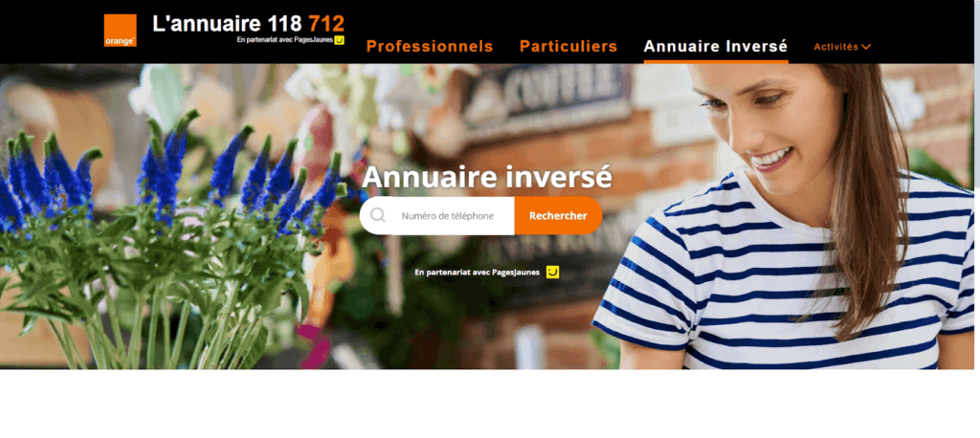Click the partnership text below the search bar

coord(477,273)
